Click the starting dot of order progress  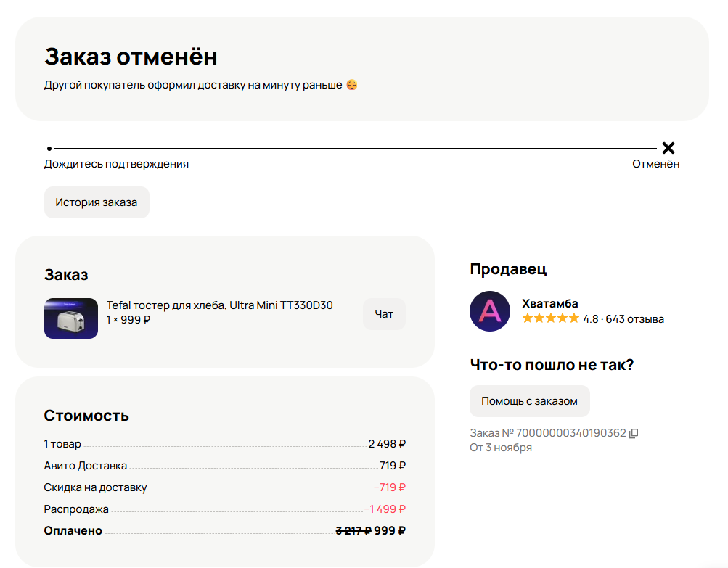click(x=49, y=148)
